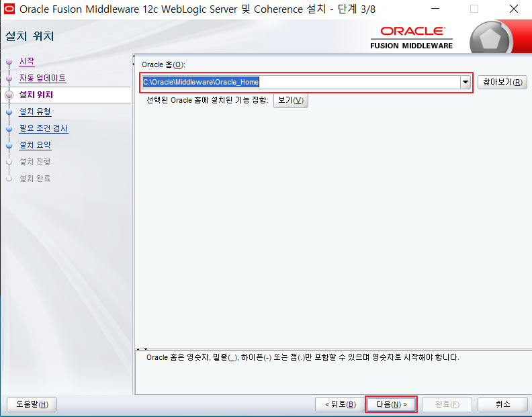532x417 pixels.
Task: Click the disabled 설치 진행 step text
Action: point(35,162)
